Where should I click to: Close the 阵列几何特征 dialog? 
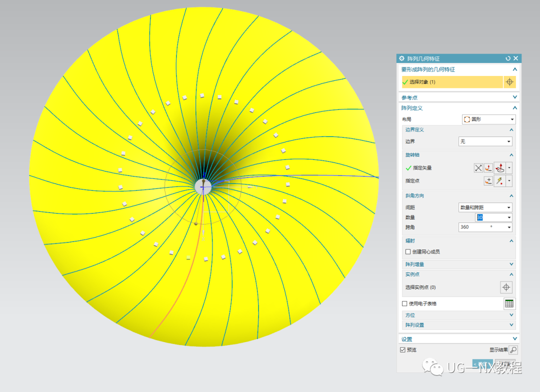(515, 58)
